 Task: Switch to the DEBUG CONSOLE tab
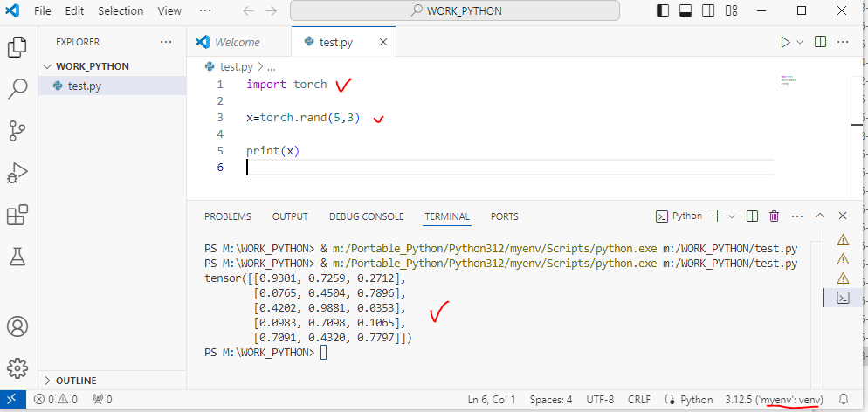point(367,216)
